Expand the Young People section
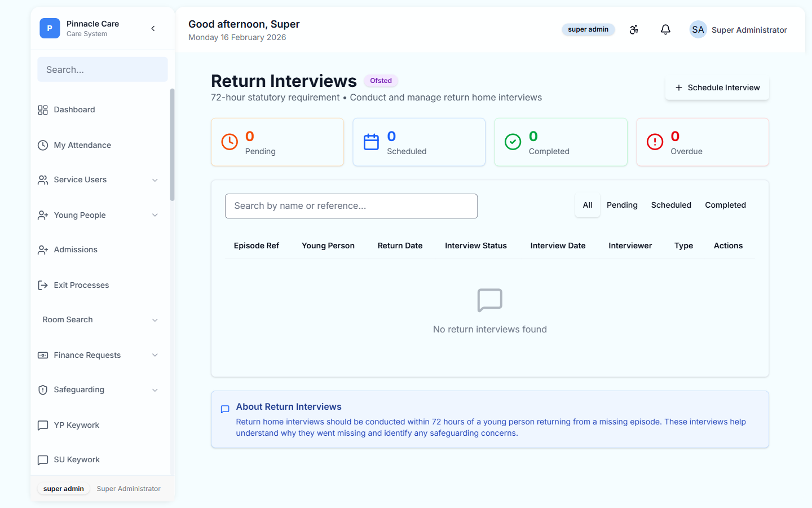Screen dimensions: 812x508 click(x=155, y=215)
